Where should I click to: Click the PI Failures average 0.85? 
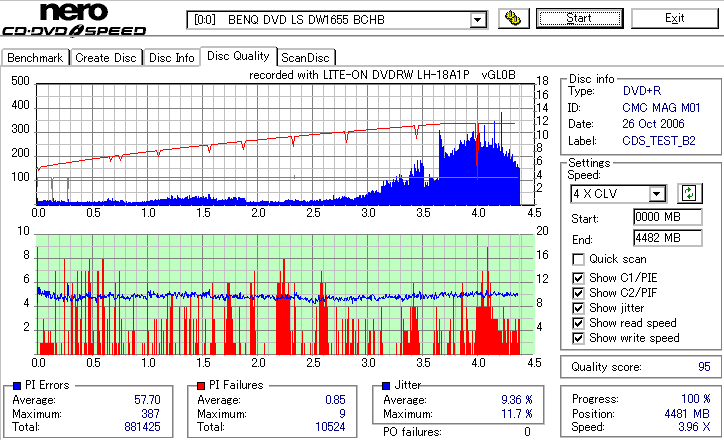335,400
